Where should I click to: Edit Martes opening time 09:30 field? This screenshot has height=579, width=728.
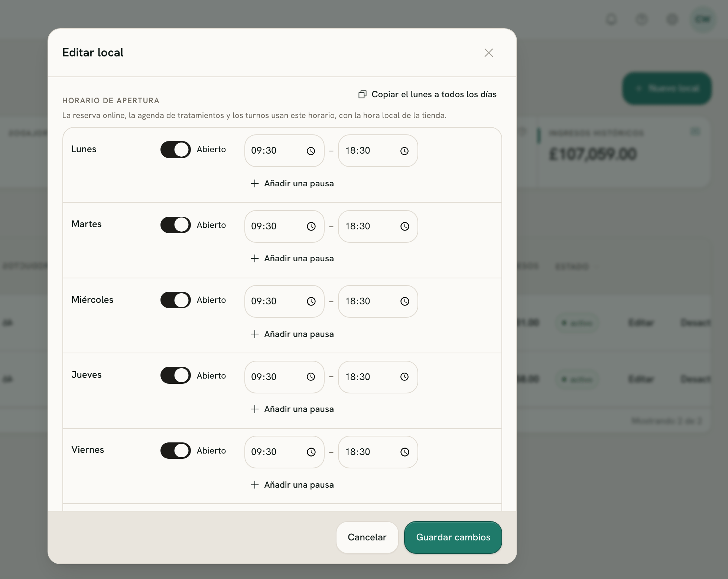click(x=284, y=226)
